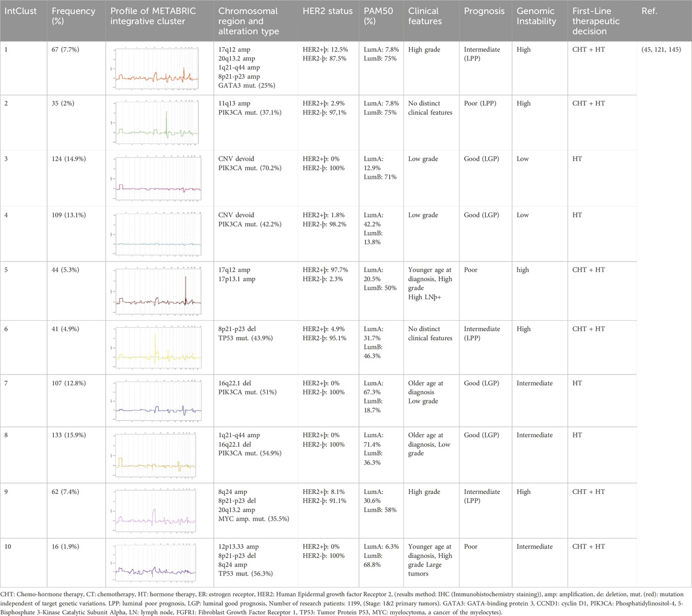Select '1q21-q44 amp' in the IntClust 8 row
The height and width of the screenshot is (616, 692).
tap(239, 435)
